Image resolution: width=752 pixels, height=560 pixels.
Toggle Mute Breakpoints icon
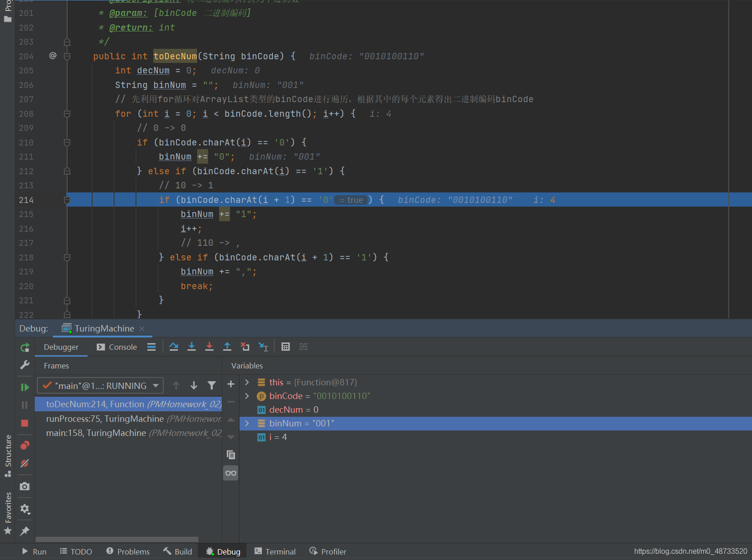coord(25,463)
